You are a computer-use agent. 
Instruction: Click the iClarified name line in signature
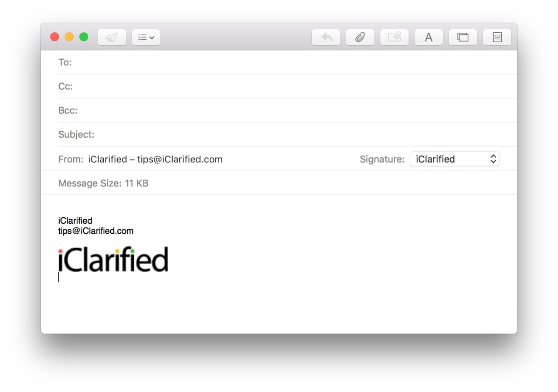(x=75, y=221)
